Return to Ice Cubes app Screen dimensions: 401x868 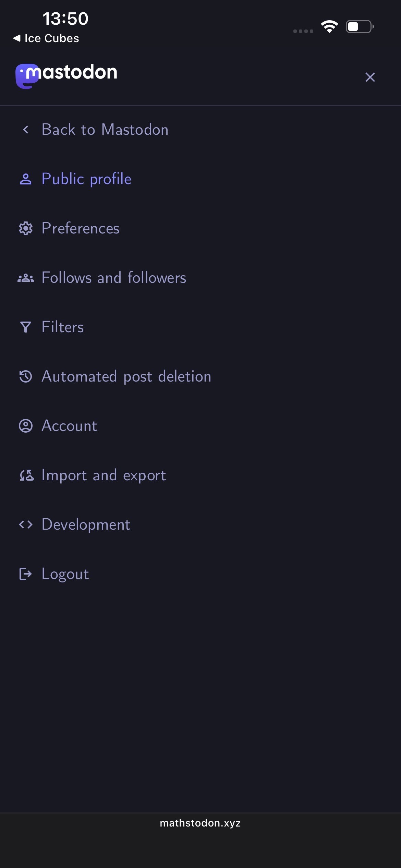click(x=46, y=38)
